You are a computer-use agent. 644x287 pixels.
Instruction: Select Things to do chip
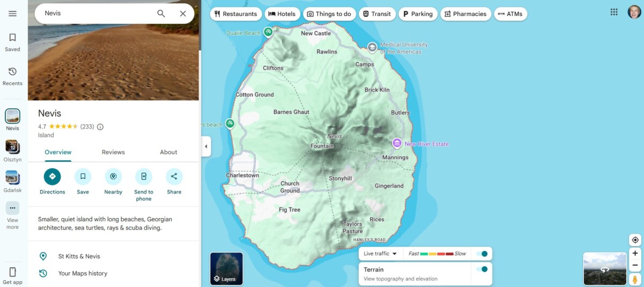tap(330, 14)
